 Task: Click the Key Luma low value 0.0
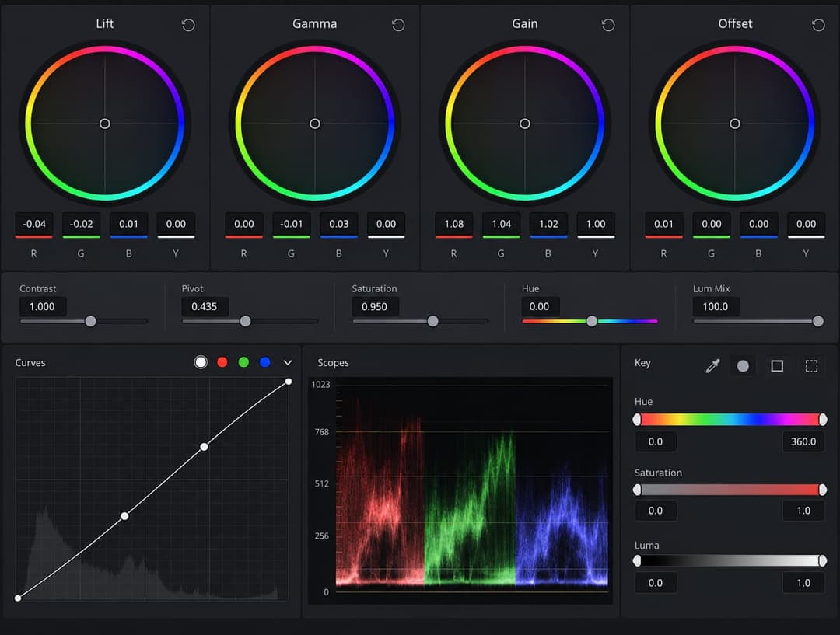[656, 583]
